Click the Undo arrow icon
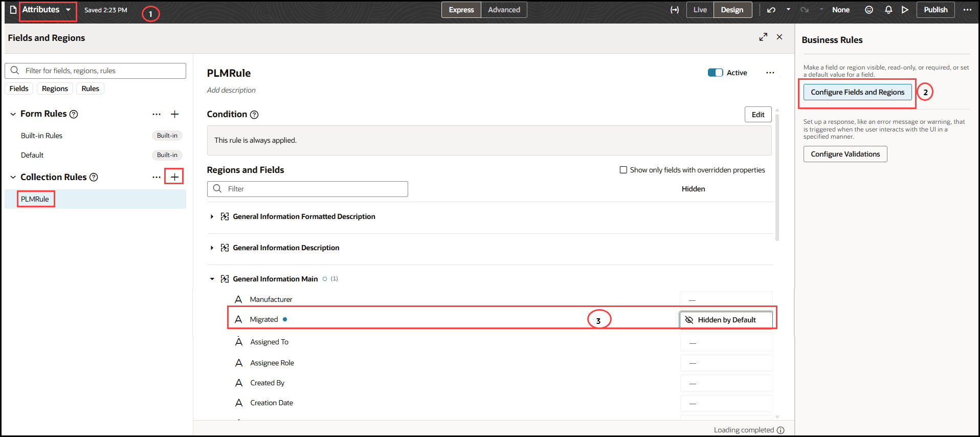 coord(771,10)
